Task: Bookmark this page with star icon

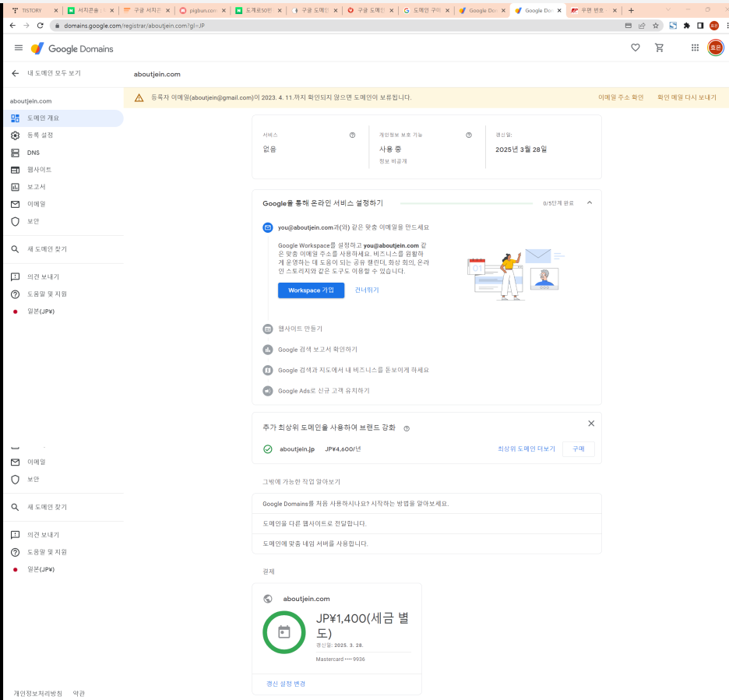Action: pyautogui.click(x=656, y=26)
